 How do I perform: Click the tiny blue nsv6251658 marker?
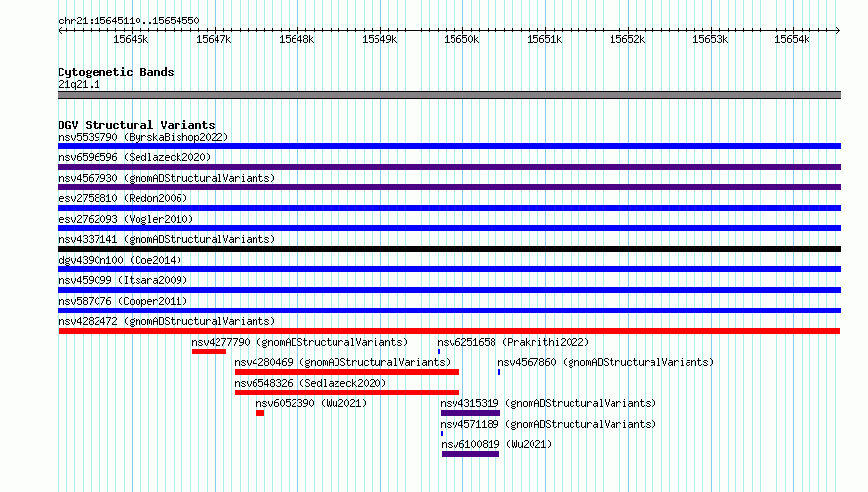click(439, 351)
